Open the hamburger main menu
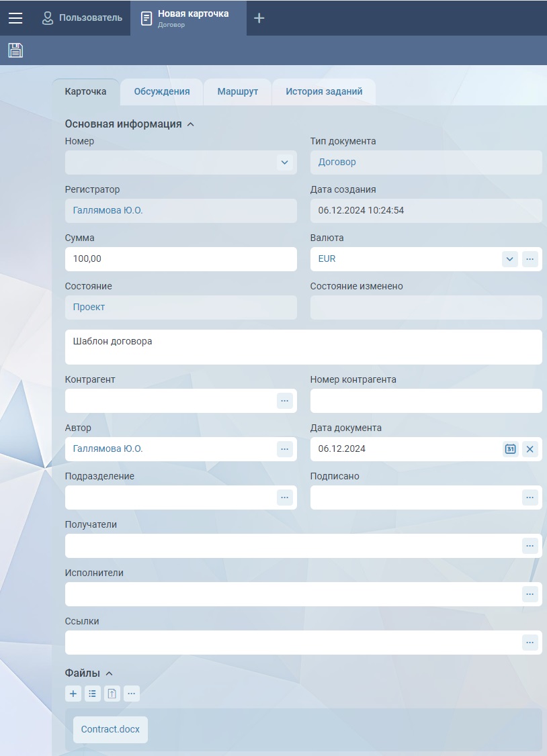This screenshot has height=756, width=547. [15, 18]
